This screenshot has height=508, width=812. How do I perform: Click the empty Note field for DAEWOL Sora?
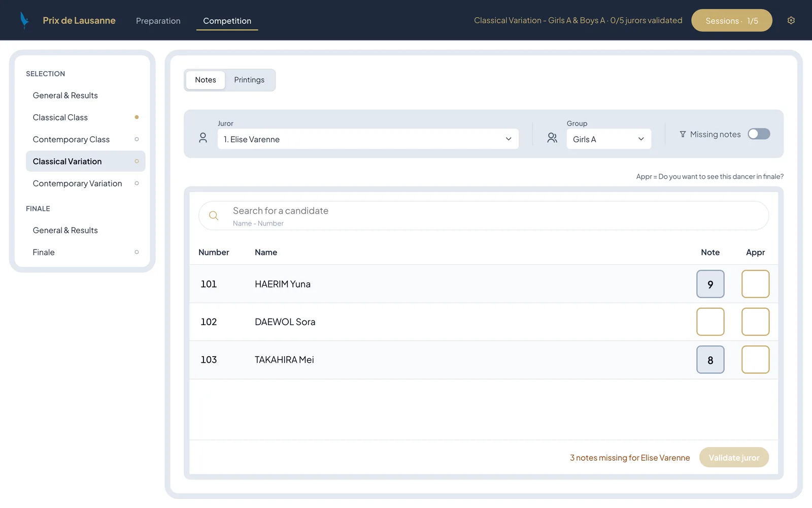[710, 322]
